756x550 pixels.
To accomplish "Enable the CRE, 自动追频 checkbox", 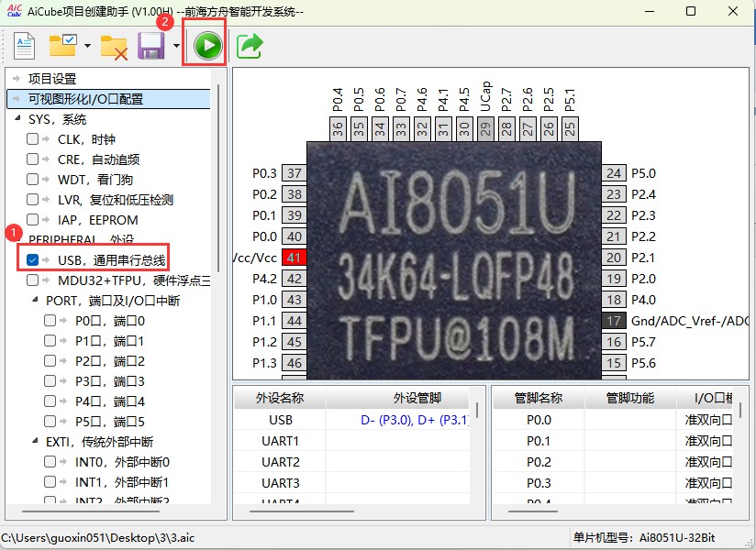I will point(32,159).
